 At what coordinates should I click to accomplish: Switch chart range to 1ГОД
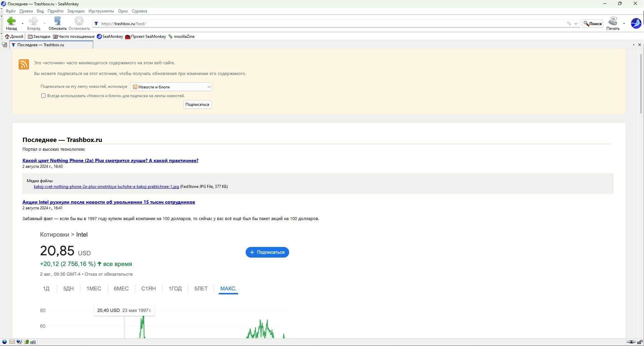coord(175,288)
